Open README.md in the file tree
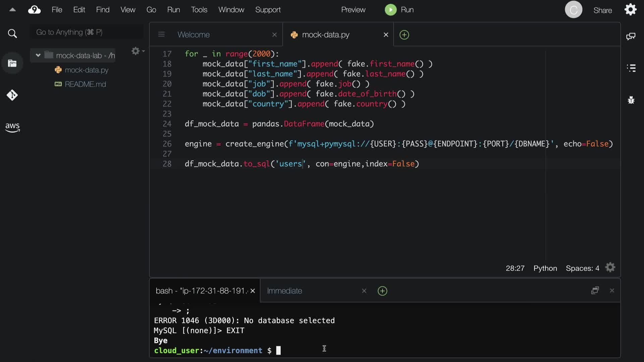Viewport: 644px width, 362px height. [85, 84]
